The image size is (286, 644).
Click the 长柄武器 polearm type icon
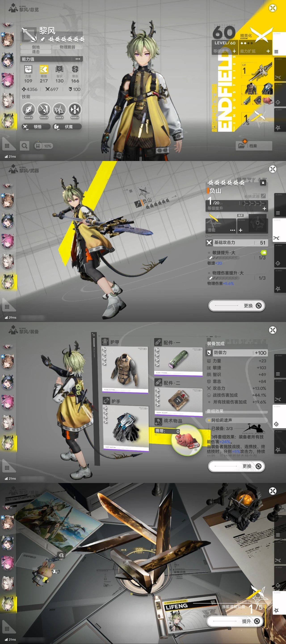263,196
